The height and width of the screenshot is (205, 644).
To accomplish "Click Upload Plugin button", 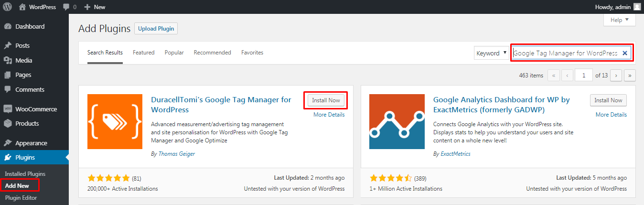I will (x=156, y=29).
